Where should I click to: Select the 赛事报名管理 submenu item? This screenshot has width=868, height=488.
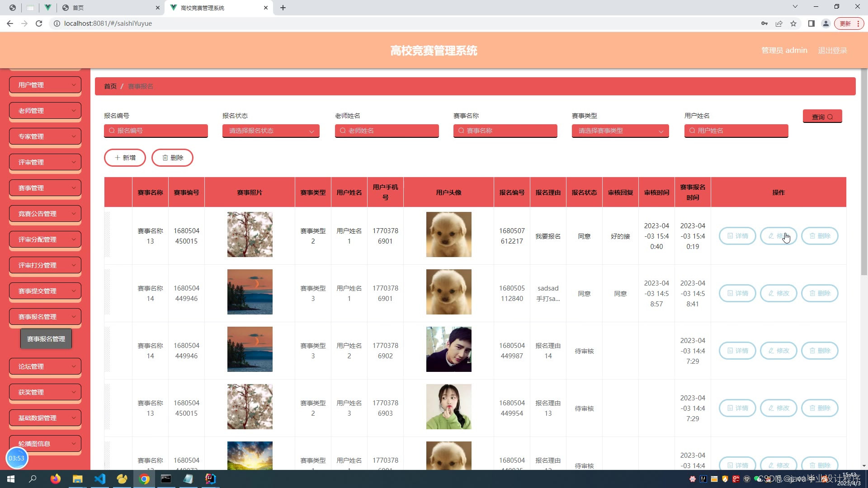click(x=46, y=339)
